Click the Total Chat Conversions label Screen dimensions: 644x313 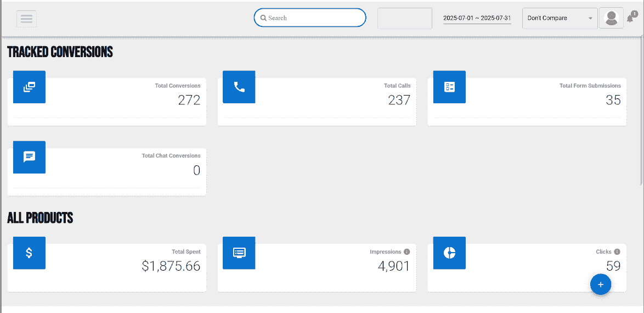[x=171, y=156]
